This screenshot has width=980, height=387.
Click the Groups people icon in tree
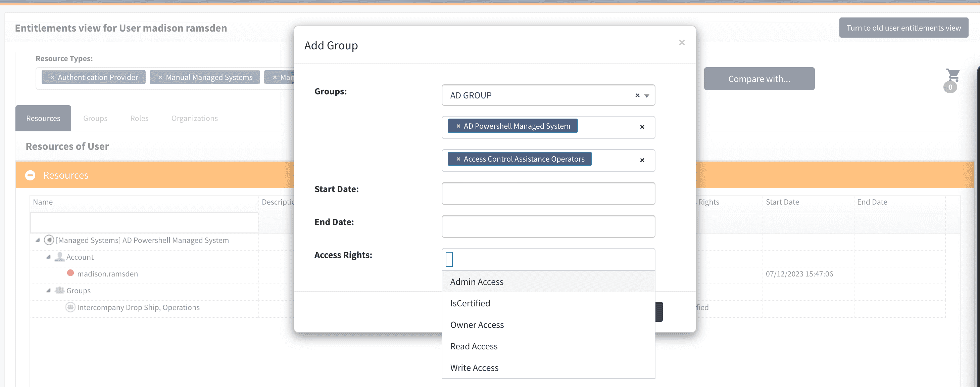pyautogui.click(x=59, y=290)
